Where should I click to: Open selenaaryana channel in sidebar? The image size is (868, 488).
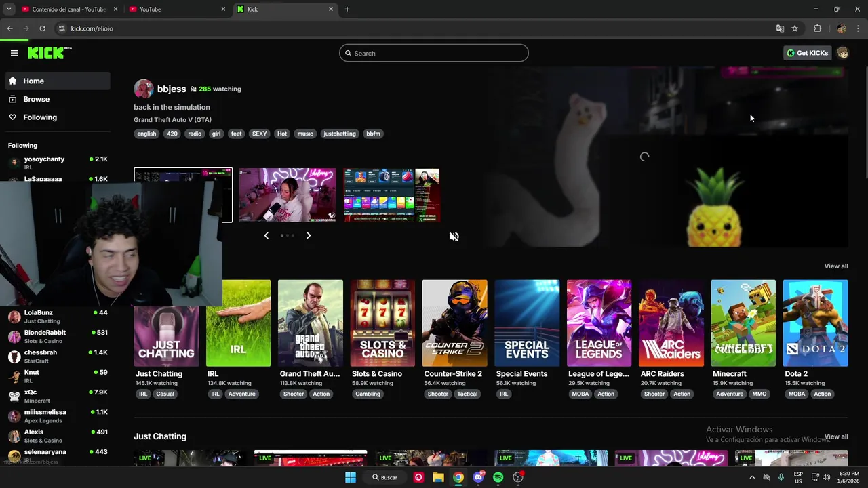(57, 455)
